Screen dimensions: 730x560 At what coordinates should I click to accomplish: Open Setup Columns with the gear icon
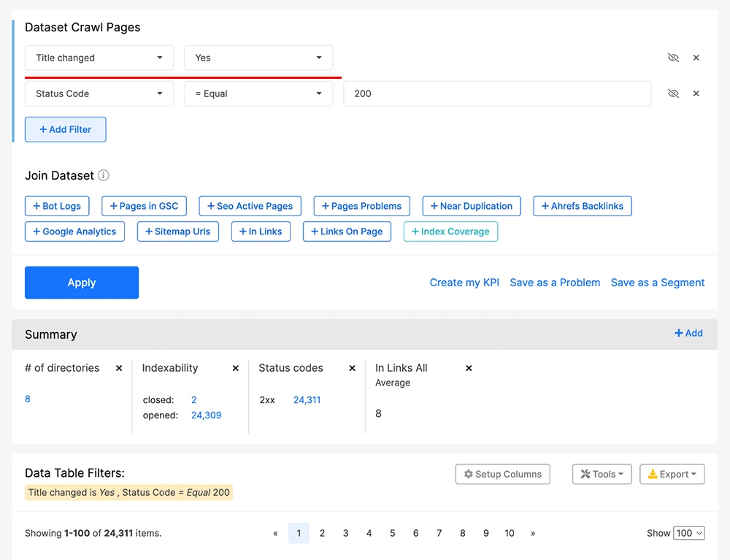click(x=502, y=474)
